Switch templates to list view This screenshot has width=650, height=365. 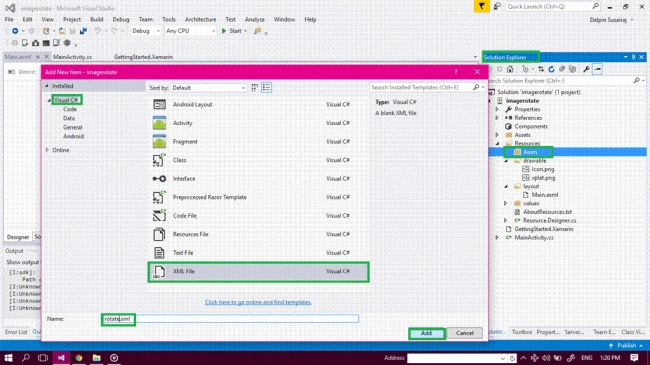point(266,88)
